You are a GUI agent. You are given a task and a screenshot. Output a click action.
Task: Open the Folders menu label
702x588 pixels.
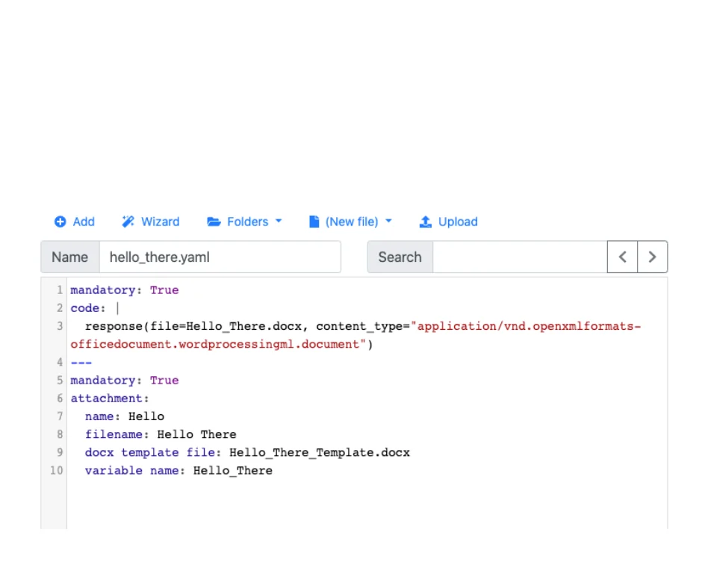(x=248, y=222)
